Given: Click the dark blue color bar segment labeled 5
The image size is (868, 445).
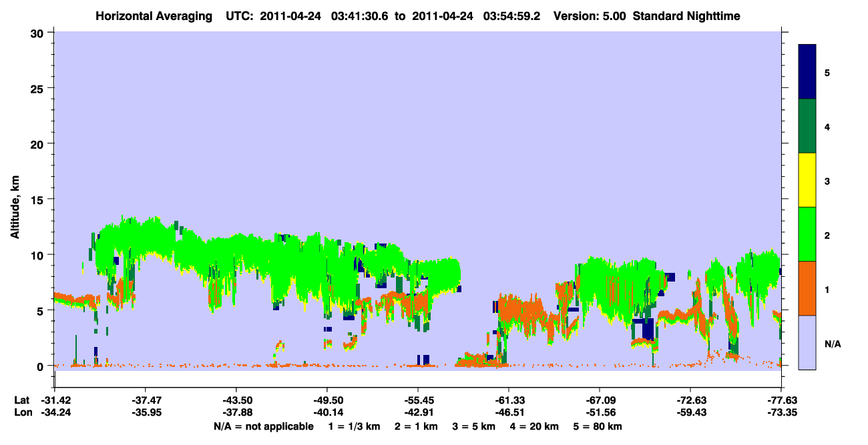Looking at the screenshot, I should pos(807,72).
